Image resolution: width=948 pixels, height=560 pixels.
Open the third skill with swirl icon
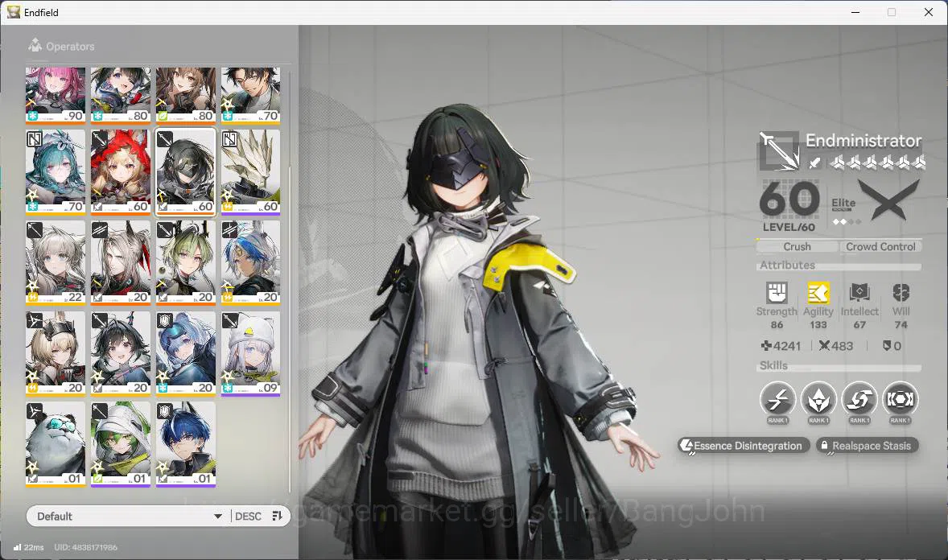859,400
